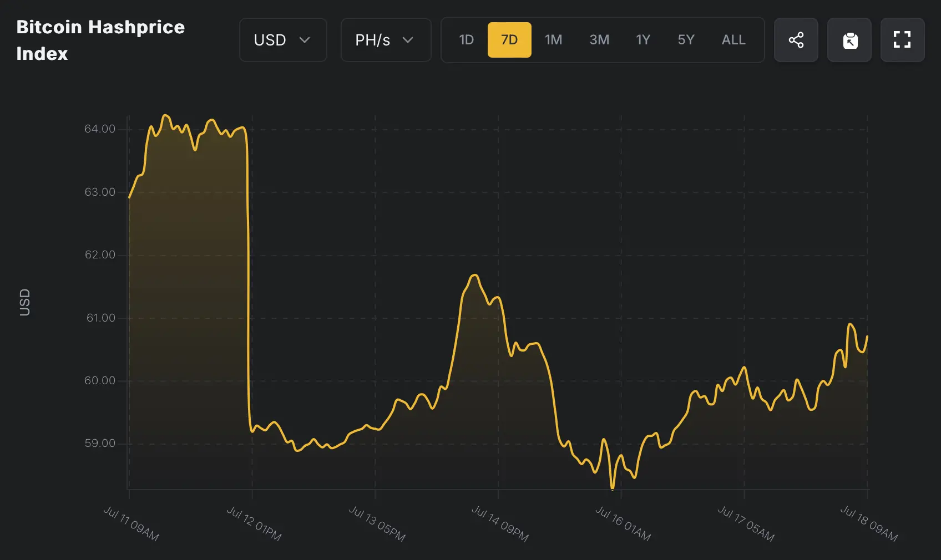Viewport: 941px width, 560px height.
Task: Click the 60.00 y-axis label
Action: (100, 380)
